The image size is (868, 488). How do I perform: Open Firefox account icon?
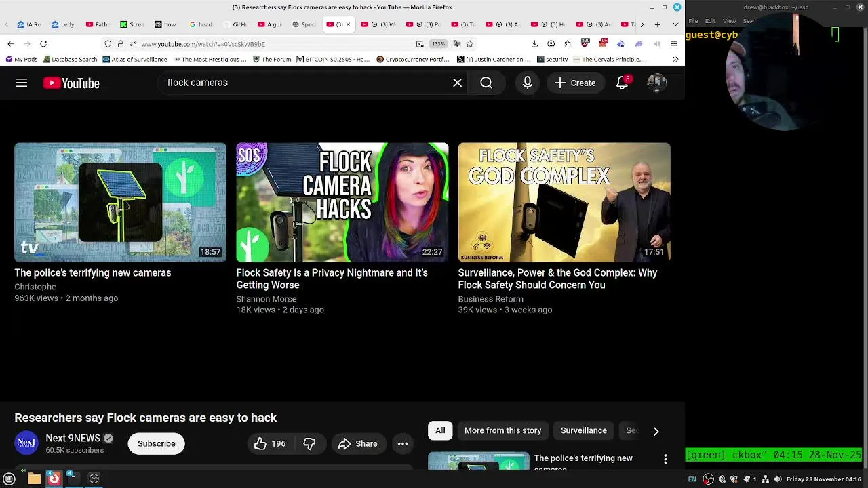(x=551, y=43)
